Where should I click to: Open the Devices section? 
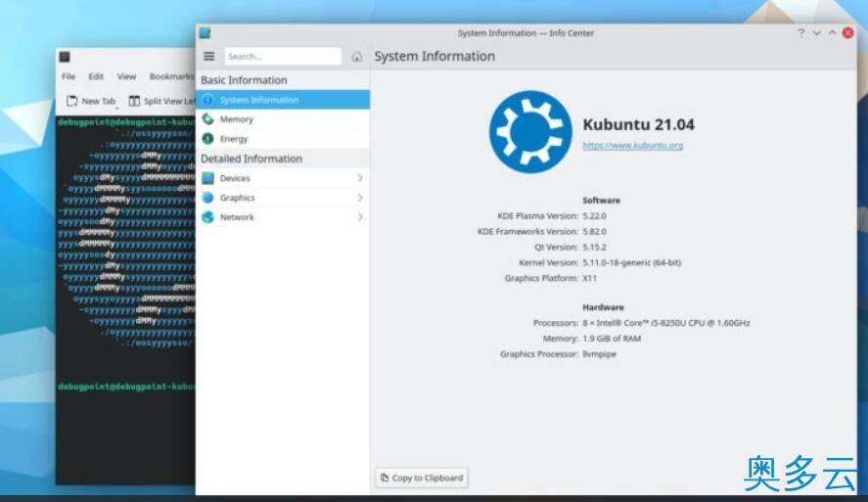[x=283, y=178]
